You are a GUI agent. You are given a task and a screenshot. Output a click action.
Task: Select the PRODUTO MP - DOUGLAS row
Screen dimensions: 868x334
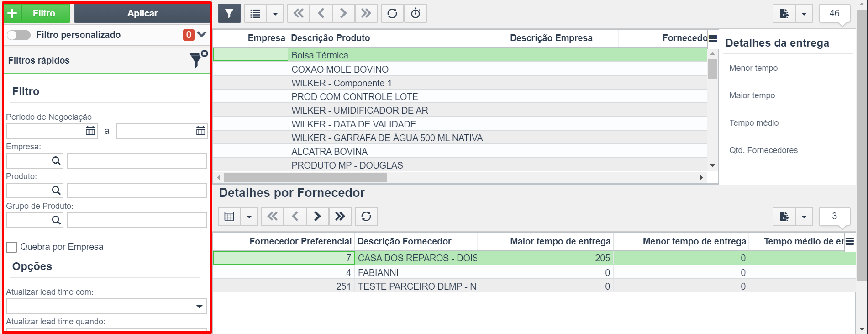pyautogui.click(x=460, y=165)
